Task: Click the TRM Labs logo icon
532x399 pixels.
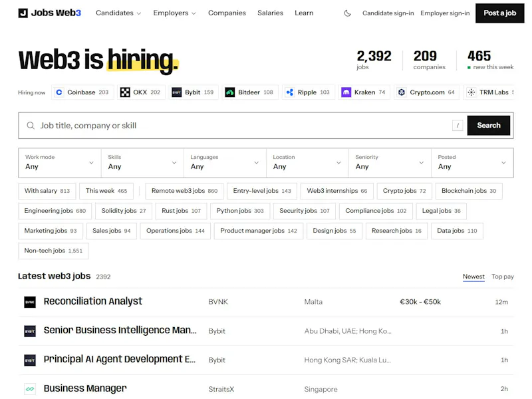Action: [x=471, y=92]
